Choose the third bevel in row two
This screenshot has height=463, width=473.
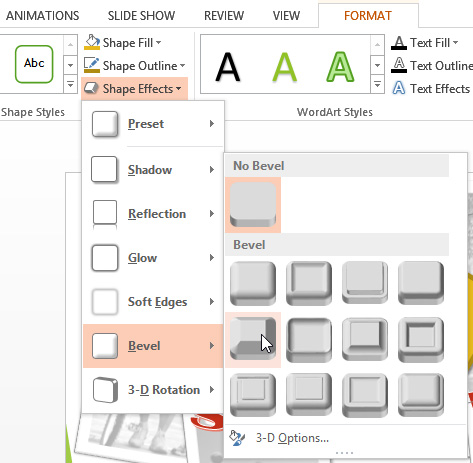365,340
